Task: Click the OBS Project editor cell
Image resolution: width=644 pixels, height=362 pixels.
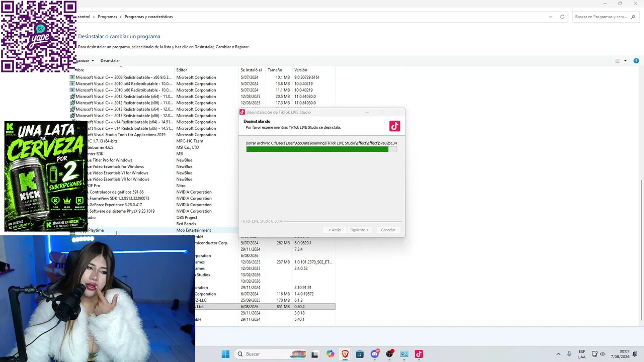Action: tap(187, 218)
